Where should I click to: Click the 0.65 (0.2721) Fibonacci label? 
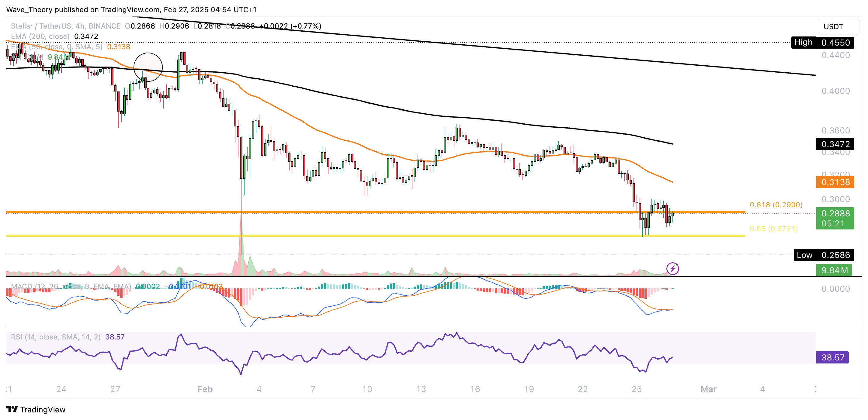pos(773,229)
